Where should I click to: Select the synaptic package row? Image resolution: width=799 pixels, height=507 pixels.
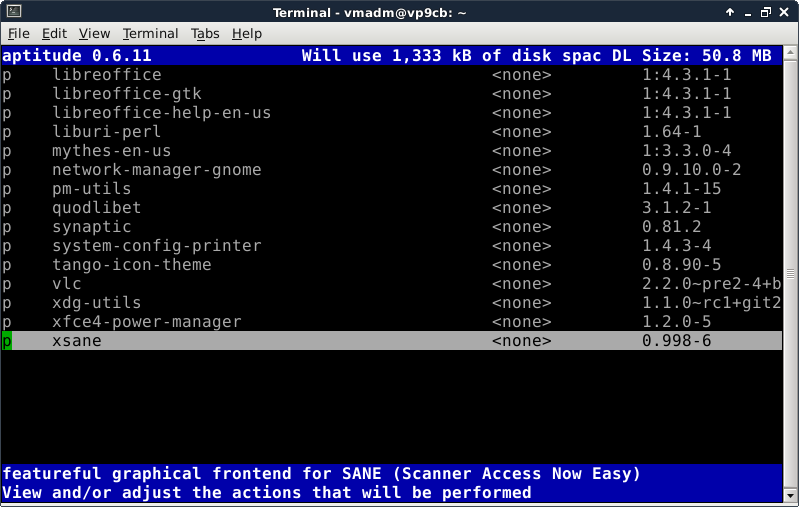(91, 227)
